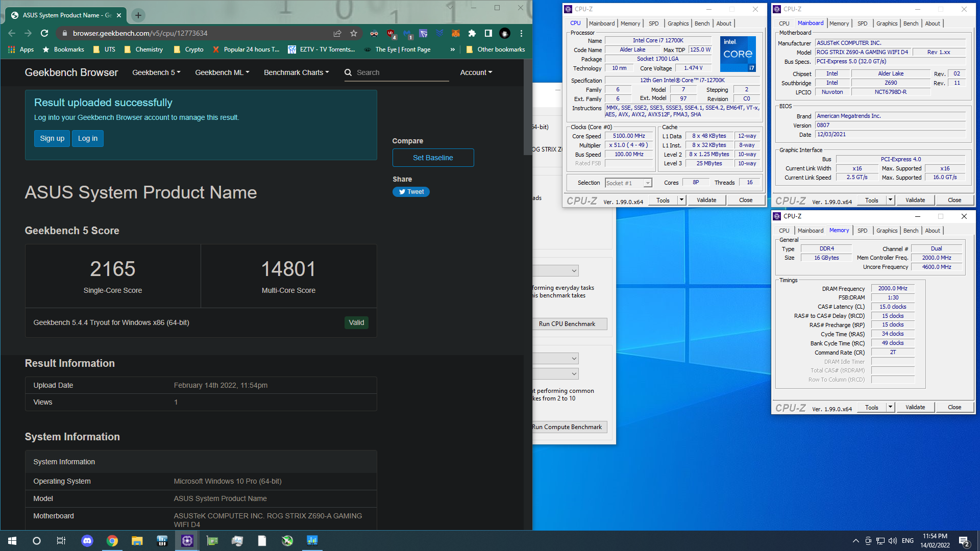
Task: Go back to the previous browser page
Action: click(x=12, y=33)
